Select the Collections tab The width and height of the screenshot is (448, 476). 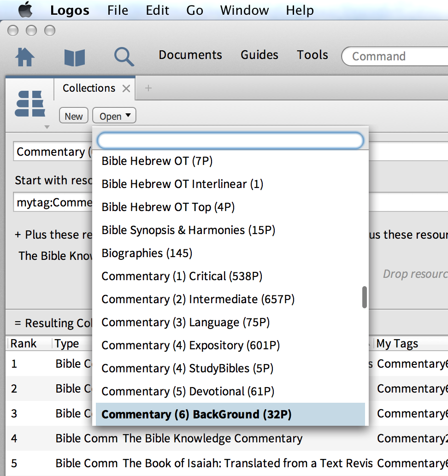[x=88, y=88]
